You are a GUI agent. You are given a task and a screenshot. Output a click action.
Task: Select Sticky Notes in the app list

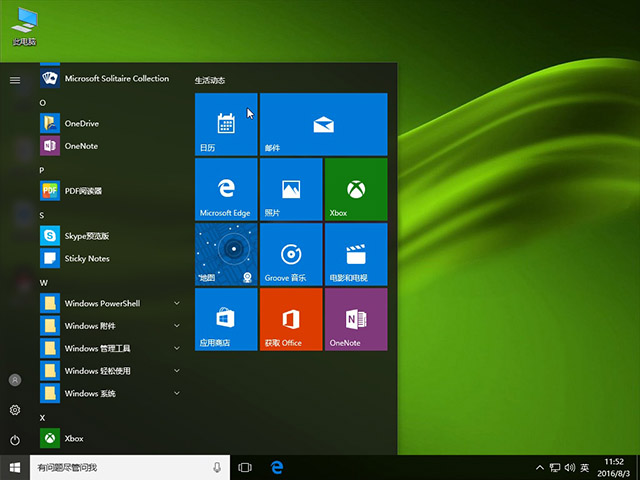pyautogui.click(x=87, y=258)
